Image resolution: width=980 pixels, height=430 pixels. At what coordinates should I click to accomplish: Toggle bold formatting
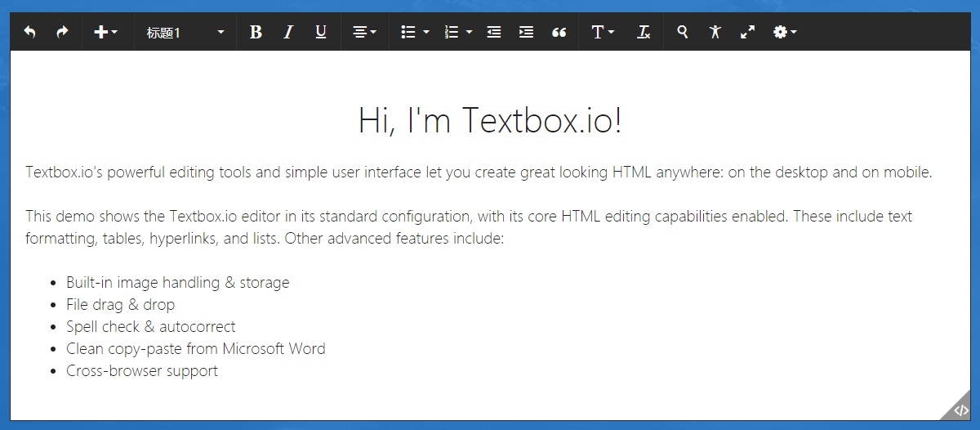tap(256, 32)
